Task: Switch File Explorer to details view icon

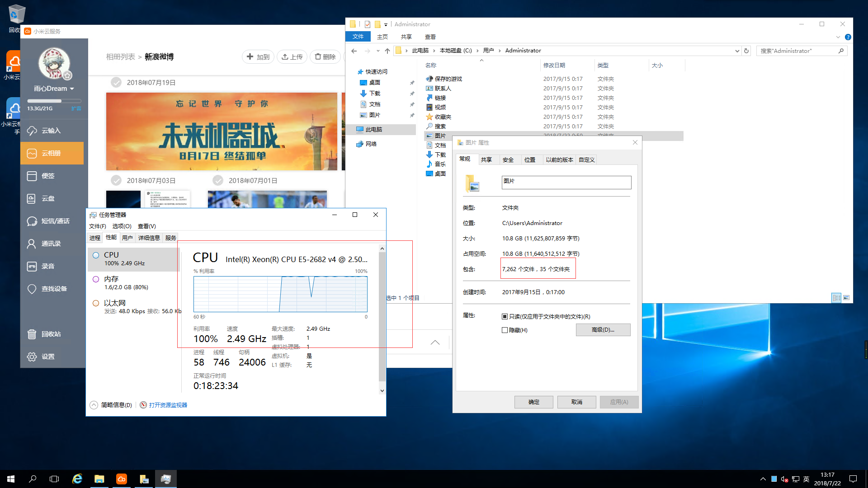Action: click(836, 297)
